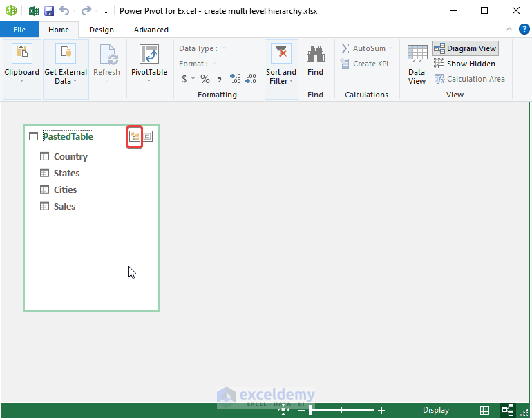Select the States column
Image resolution: width=532 pixels, height=419 pixels.
point(66,173)
